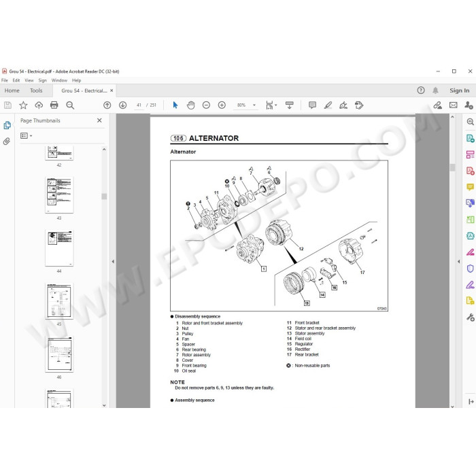476x476 pixels.
Task: Click the share with others person icon
Action: coord(469,105)
